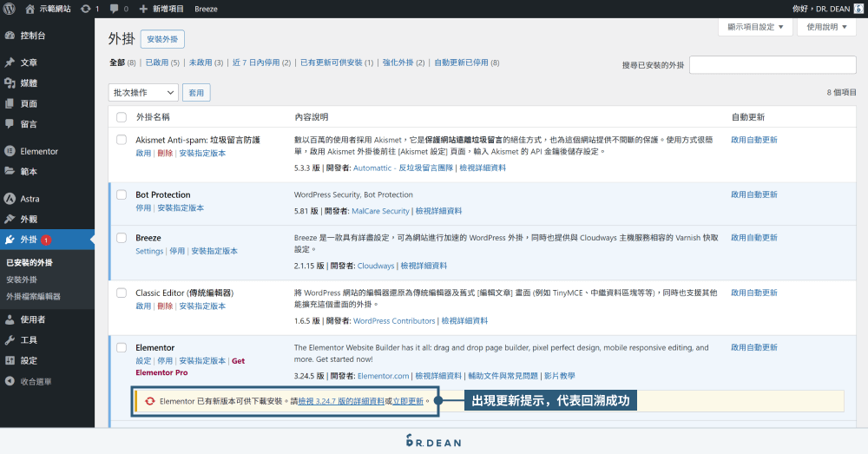
Task: Click the 使用者 user icon in sidebar
Action: point(10,319)
